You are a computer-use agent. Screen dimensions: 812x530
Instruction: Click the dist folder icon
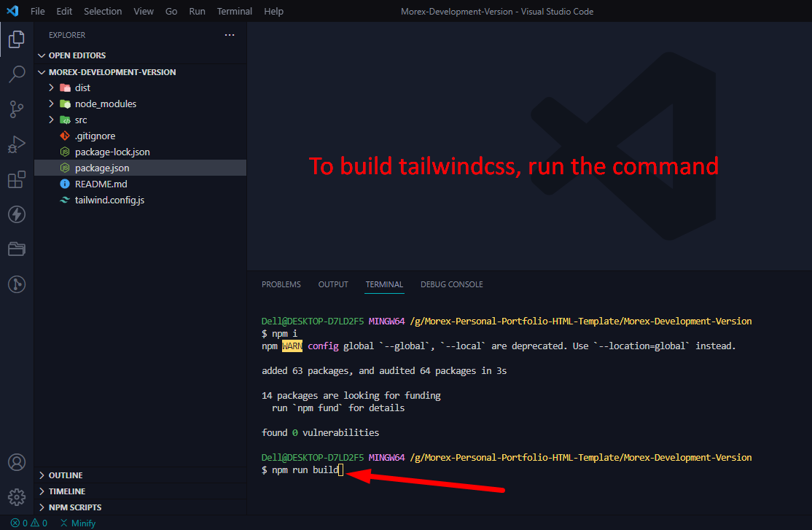click(x=66, y=87)
